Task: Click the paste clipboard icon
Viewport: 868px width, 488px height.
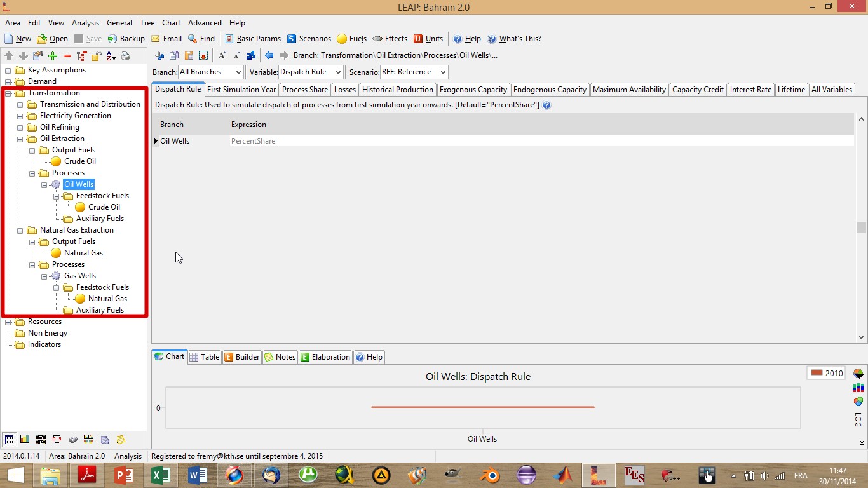Action: click(x=189, y=55)
